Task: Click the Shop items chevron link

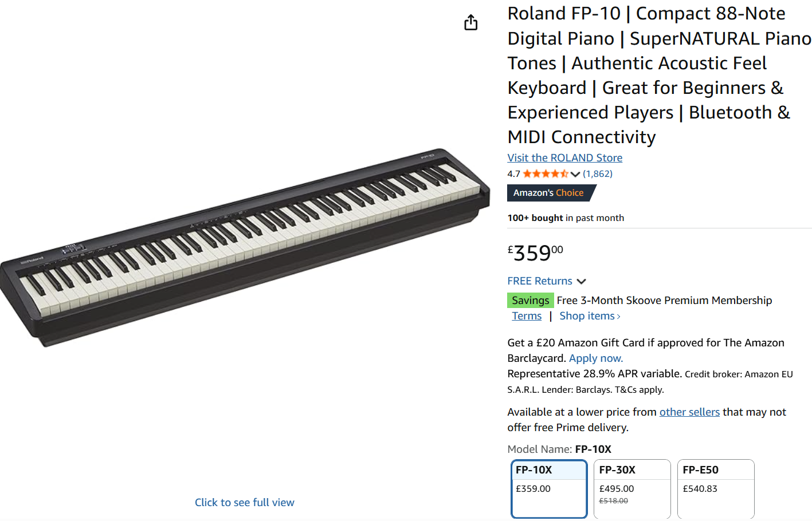Action: (590, 316)
